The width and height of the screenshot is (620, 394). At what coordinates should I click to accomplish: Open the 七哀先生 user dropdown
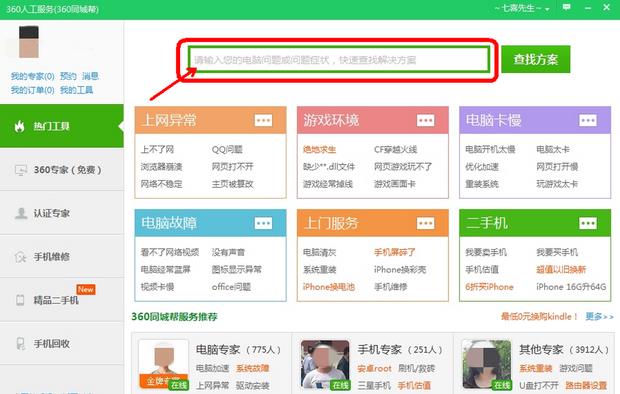pos(522,8)
